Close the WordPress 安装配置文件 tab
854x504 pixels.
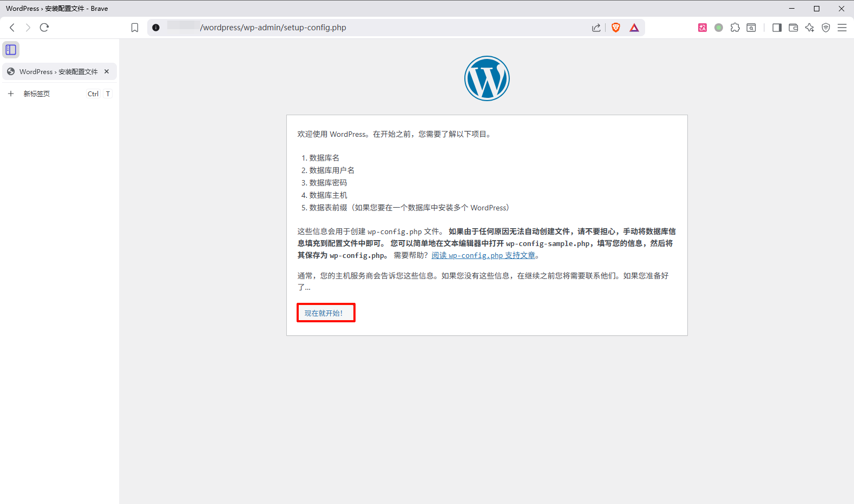107,71
